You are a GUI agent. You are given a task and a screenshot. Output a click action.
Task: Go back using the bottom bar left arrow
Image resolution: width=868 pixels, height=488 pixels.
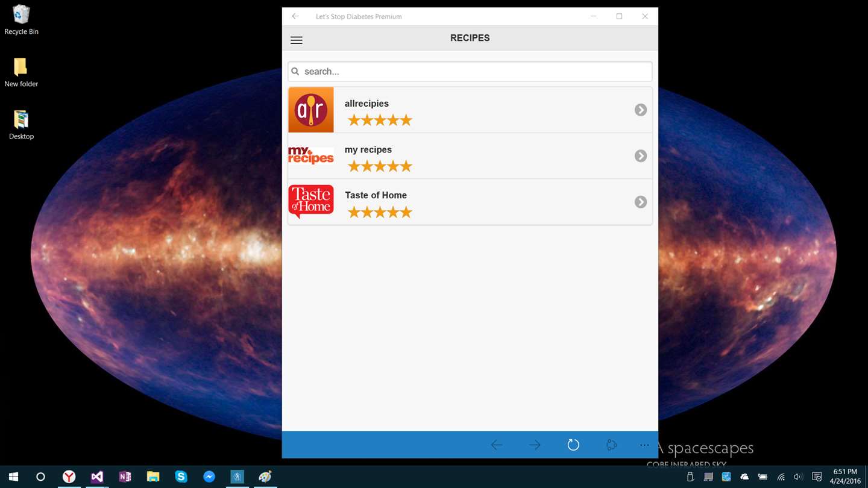(497, 445)
